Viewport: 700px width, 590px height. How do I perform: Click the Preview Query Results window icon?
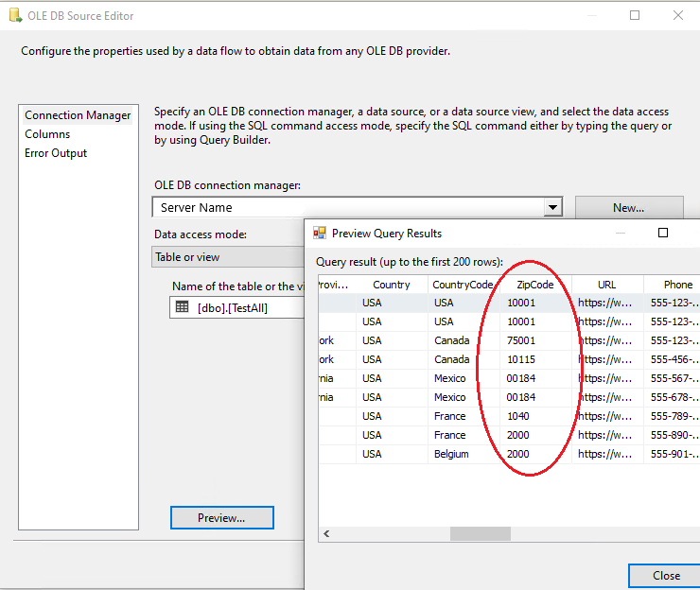click(x=320, y=234)
